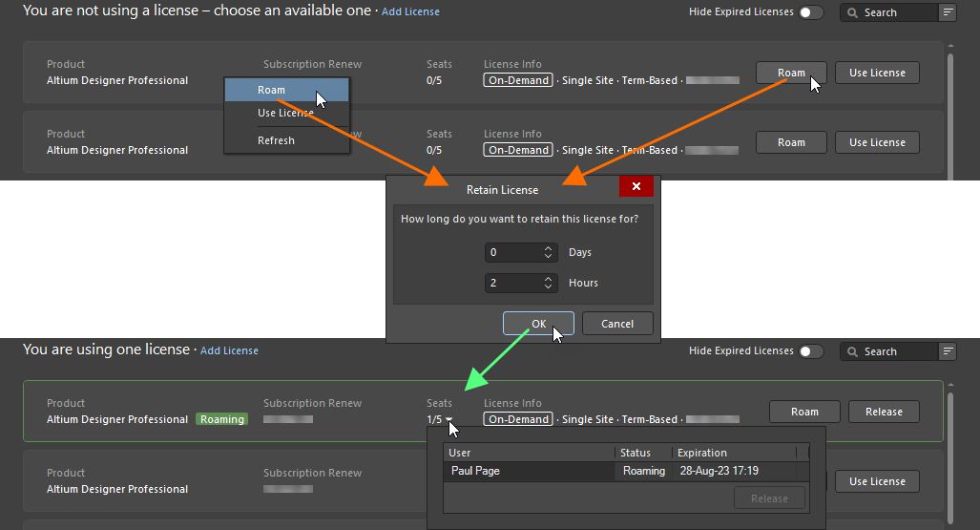980x530 pixels.
Task: Click the lower panel scrollbar up arrow
Action: coord(950,385)
